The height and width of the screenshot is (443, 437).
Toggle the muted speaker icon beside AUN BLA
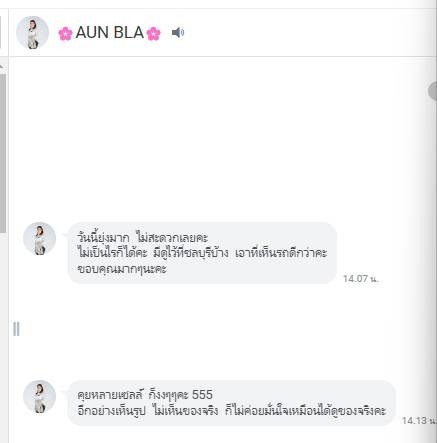[178, 33]
